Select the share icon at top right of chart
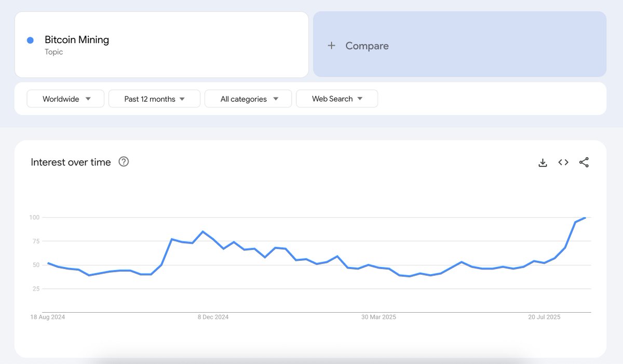 [584, 162]
